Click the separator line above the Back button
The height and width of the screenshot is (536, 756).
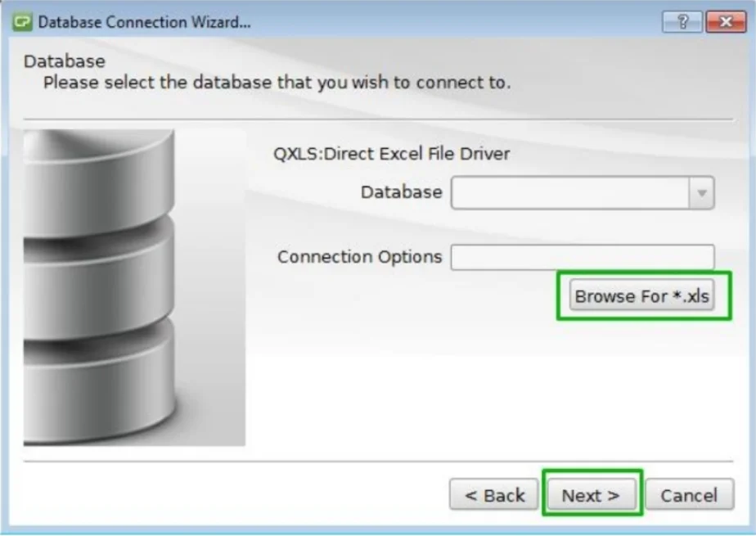click(379, 462)
